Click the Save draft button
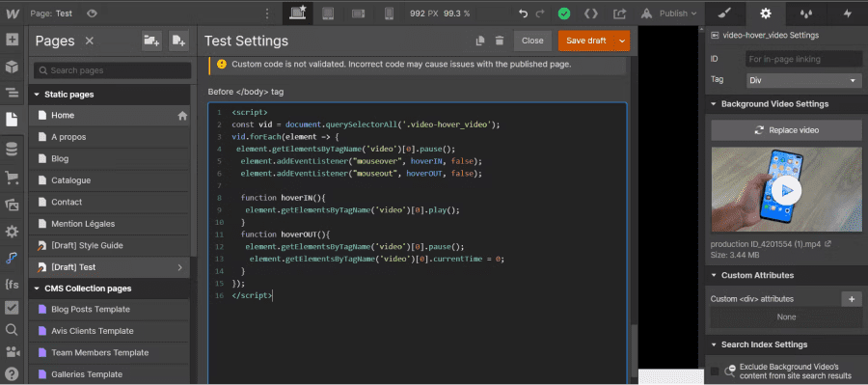 pos(586,41)
